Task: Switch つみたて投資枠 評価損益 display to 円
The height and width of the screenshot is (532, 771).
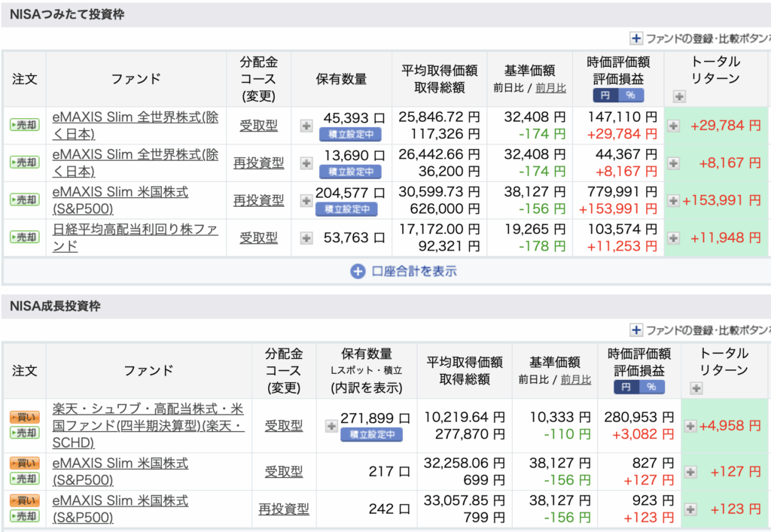Action: coord(606,96)
